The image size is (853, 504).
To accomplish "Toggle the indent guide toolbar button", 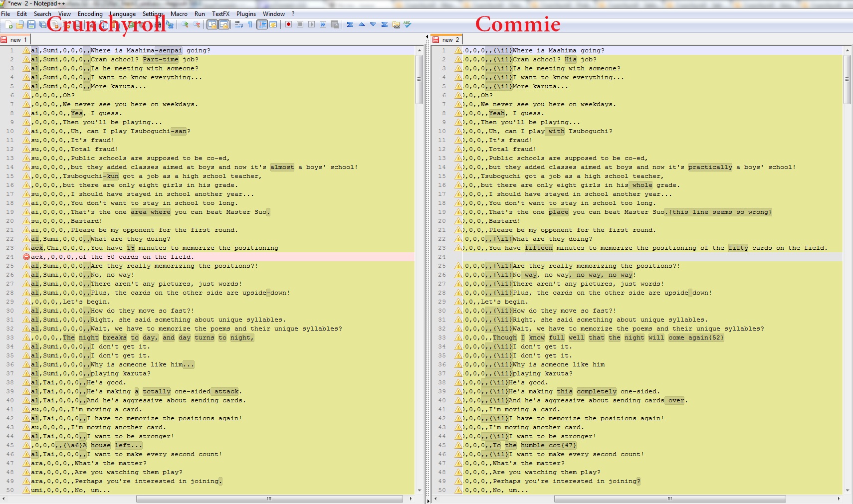I will (262, 24).
